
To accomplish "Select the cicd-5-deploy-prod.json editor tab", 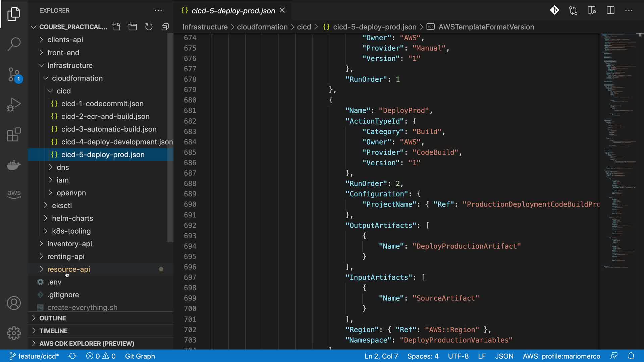I will tap(233, 11).
